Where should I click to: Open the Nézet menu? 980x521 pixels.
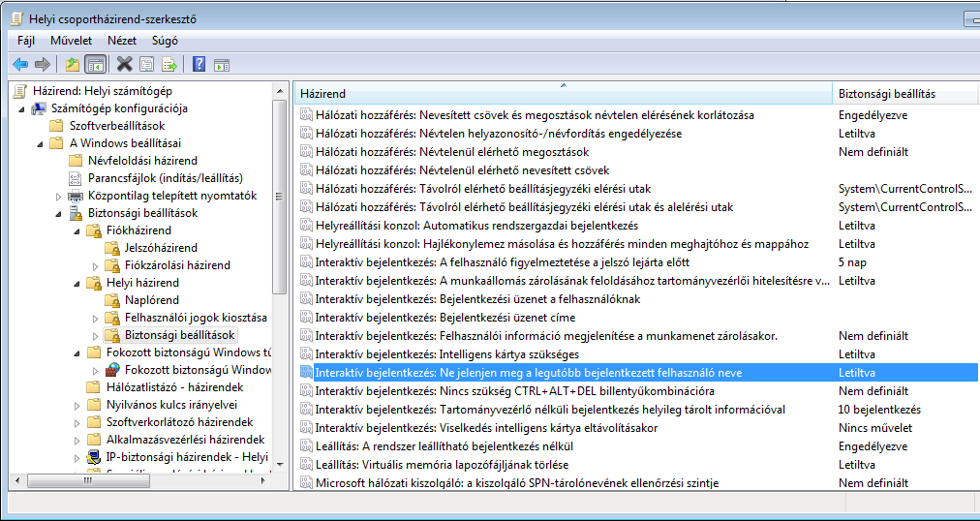tap(121, 41)
